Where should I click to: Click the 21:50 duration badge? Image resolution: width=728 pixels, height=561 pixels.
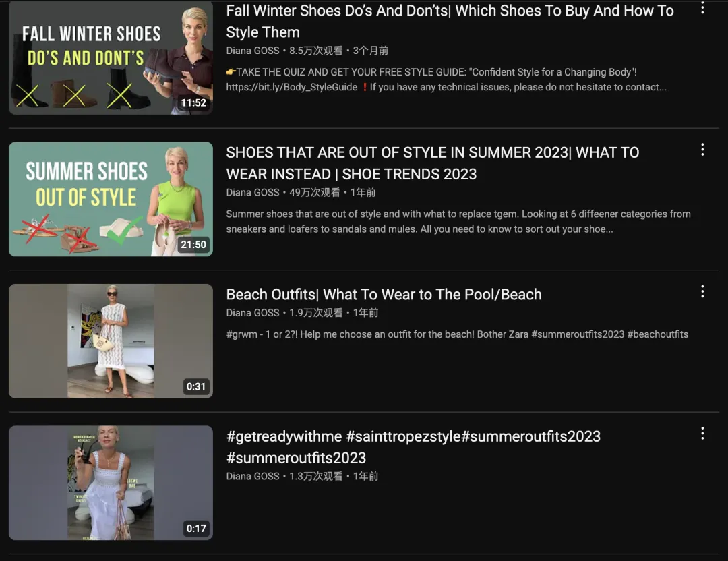[x=193, y=245]
